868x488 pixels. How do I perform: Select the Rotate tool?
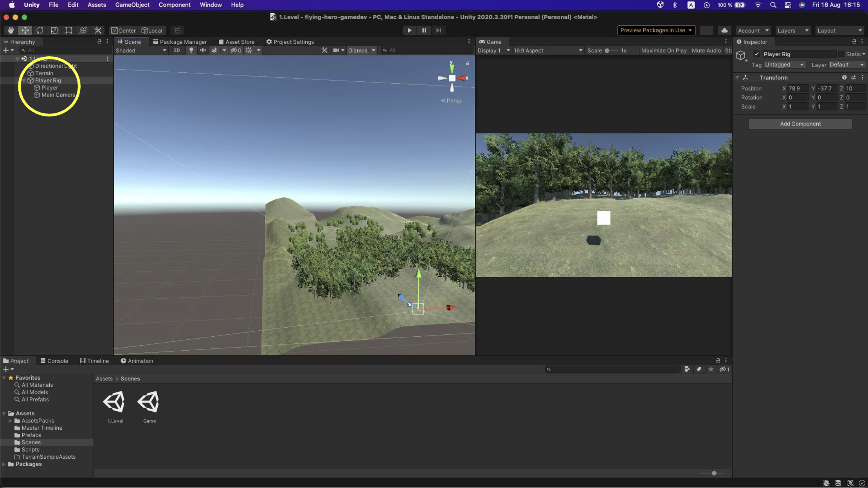pos(40,30)
